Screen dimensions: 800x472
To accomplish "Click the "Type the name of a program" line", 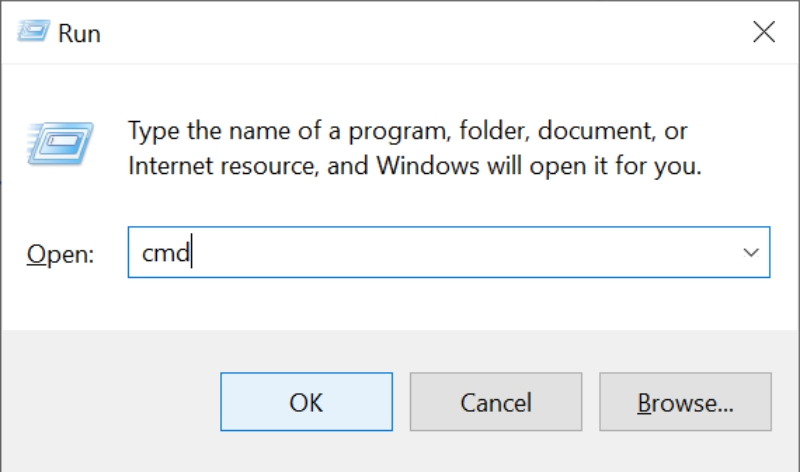I will tap(408, 131).
